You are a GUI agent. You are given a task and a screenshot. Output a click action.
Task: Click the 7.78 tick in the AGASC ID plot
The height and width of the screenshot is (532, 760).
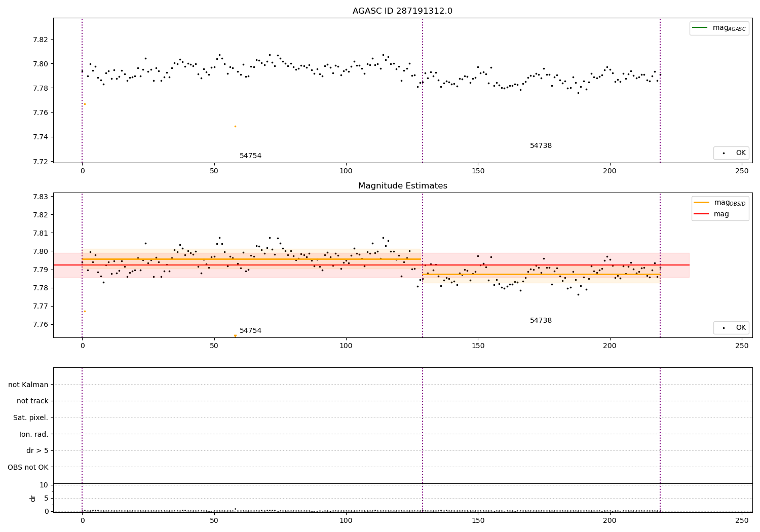click(x=40, y=88)
